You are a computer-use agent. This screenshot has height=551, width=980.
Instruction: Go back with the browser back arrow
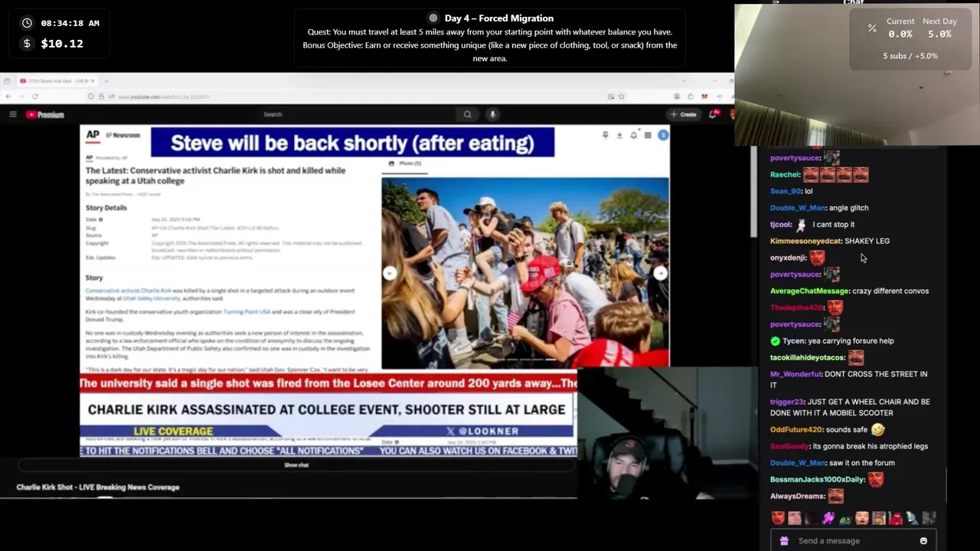pyautogui.click(x=8, y=96)
